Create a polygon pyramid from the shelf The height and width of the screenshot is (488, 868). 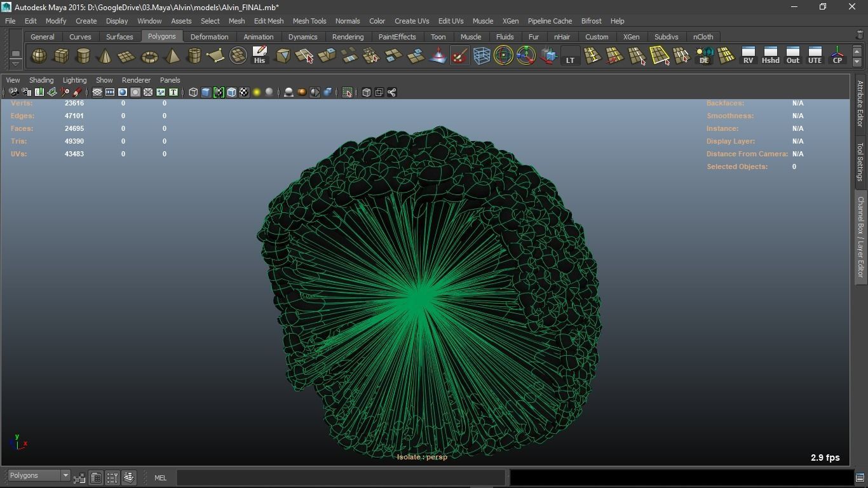(172, 56)
